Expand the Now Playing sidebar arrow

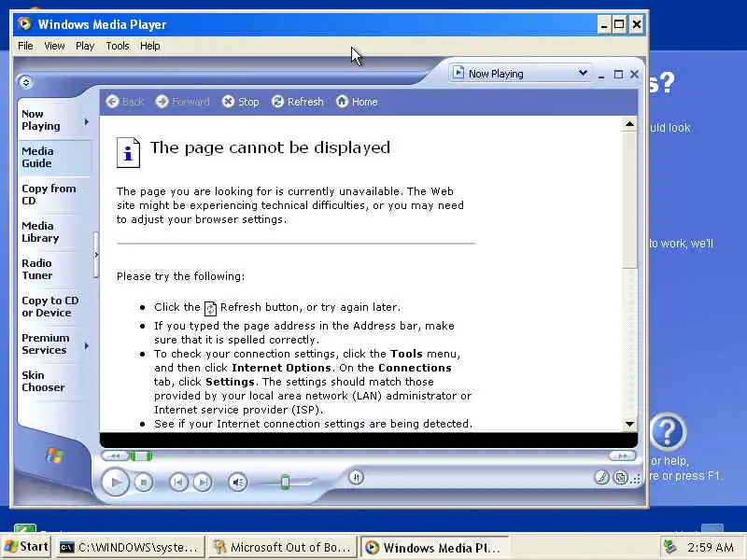coord(86,122)
